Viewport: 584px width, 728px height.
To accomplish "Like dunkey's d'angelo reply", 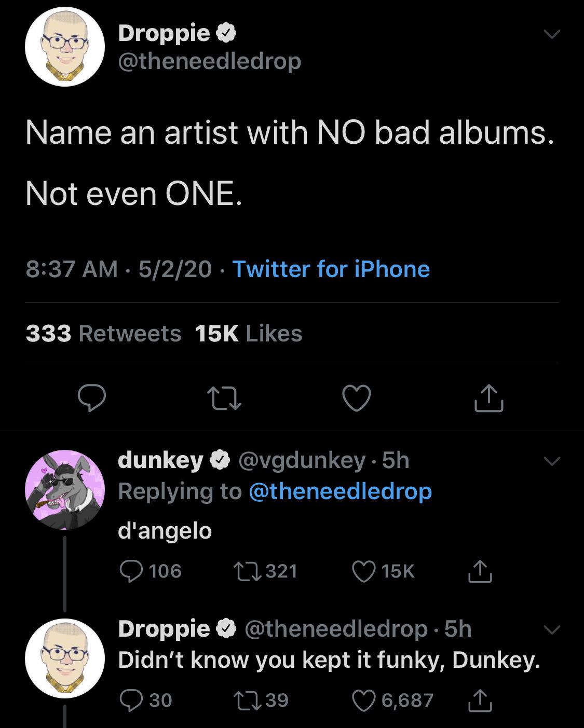I will [x=363, y=571].
